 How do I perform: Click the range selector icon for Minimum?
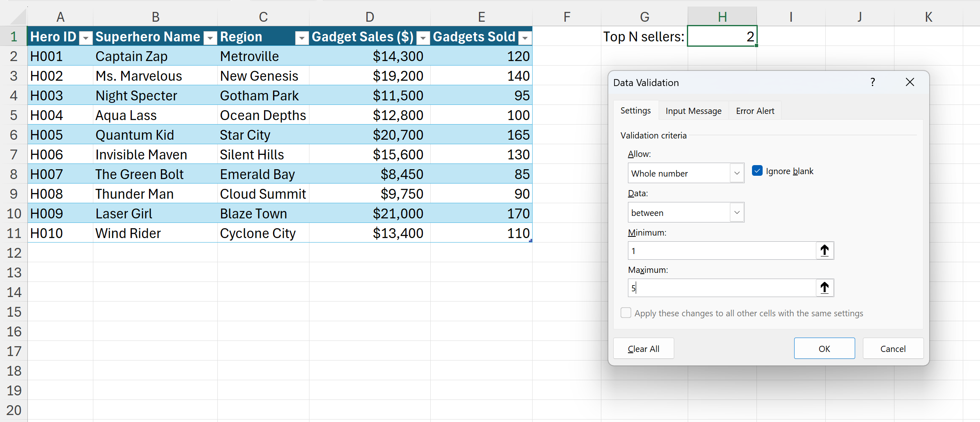coord(824,250)
